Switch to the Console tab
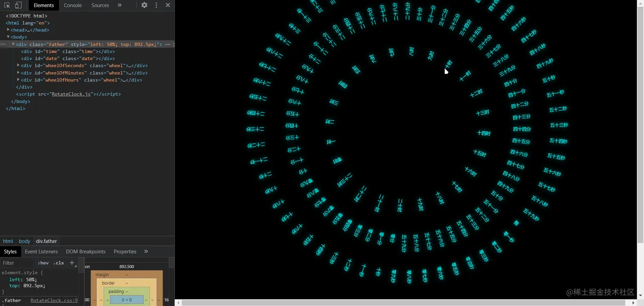 tap(73, 5)
